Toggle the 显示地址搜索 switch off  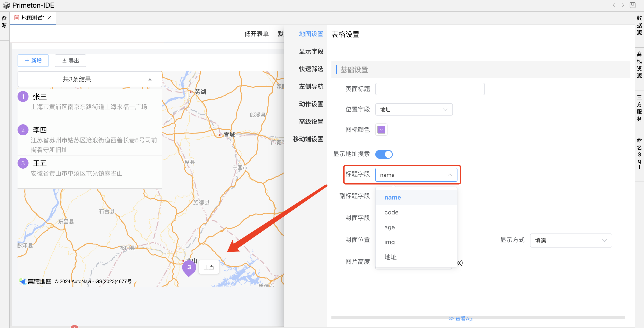(384, 154)
